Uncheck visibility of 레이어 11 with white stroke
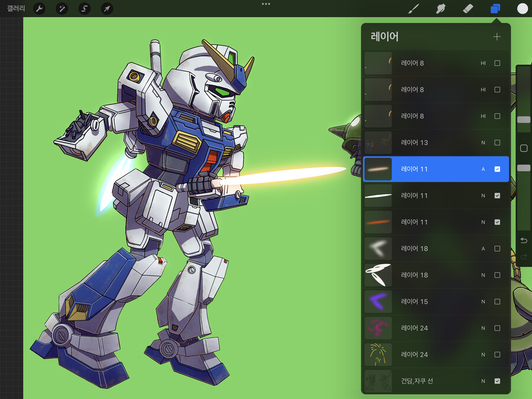Image resolution: width=532 pixels, height=399 pixels. [x=497, y=196]
